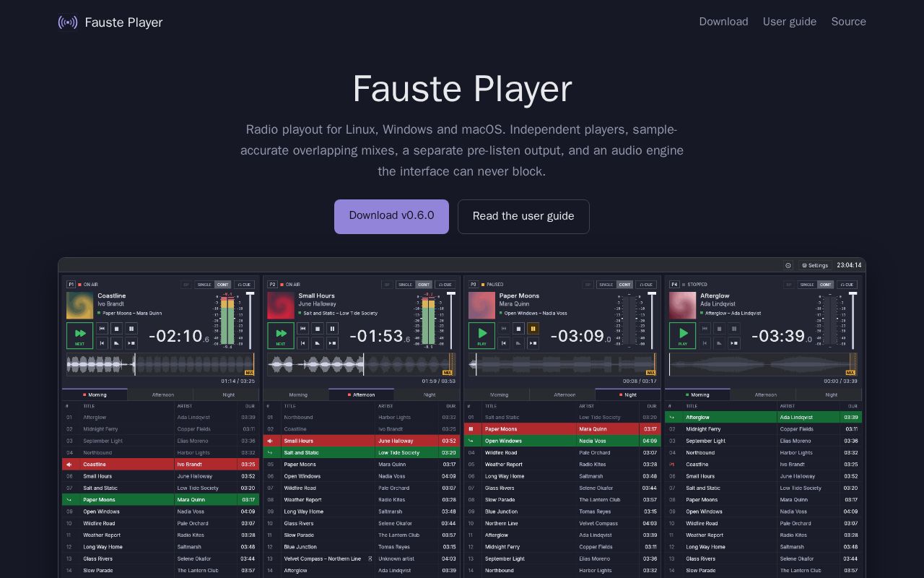
Task: Open the User guide link in header
Action: point(790,22)
